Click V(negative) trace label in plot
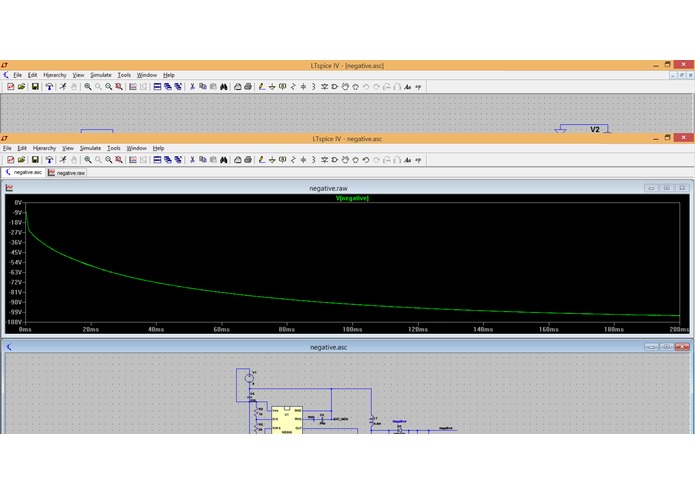The height and width of the screenshot is (494, 695). pos(352,198)
